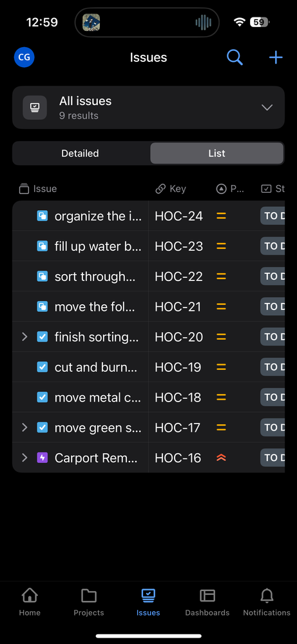The height and width of the screenshot is (644, 297).
Task: Tap the task checkbox icon on HOC-19
Action: pos(43,367)
